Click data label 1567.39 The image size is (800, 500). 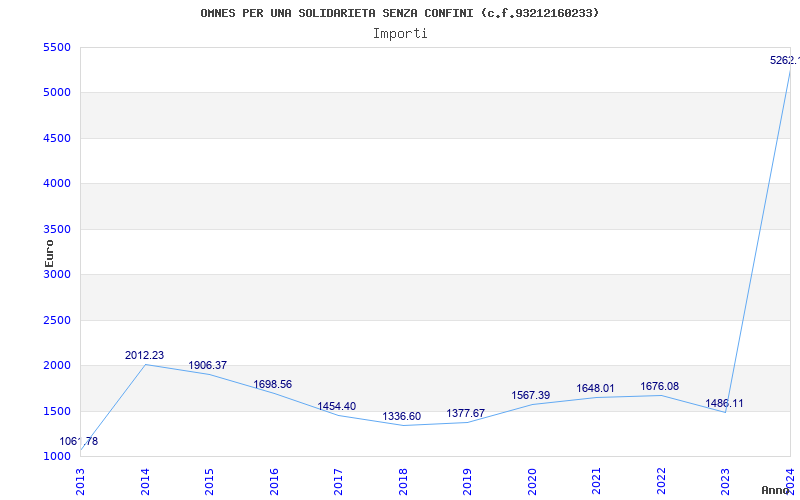531,396
